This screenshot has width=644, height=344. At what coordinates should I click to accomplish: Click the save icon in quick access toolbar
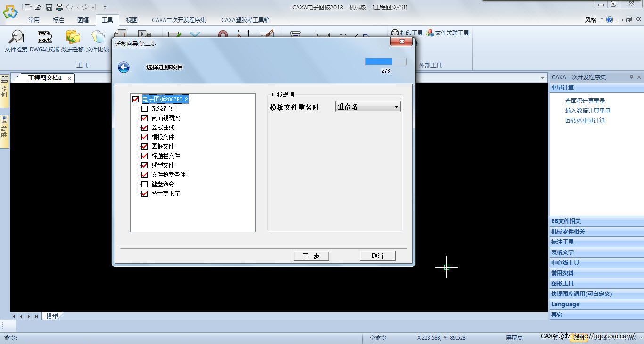[x=49, y=7]
